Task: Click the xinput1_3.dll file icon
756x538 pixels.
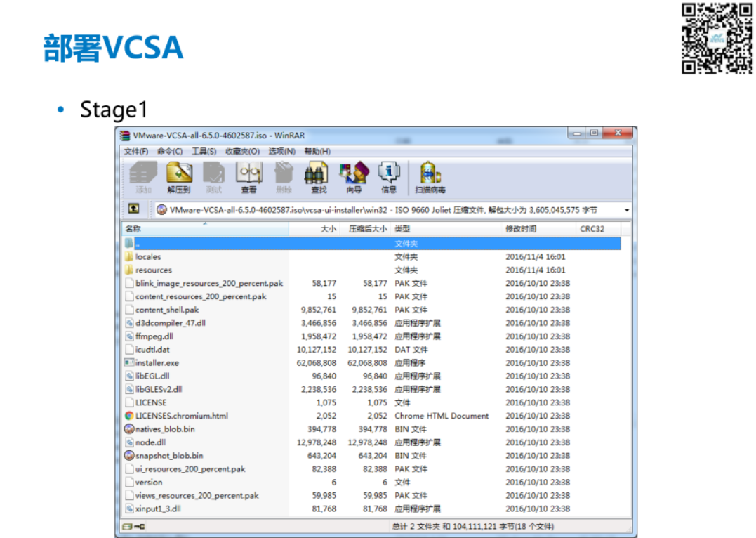Action: point(129,508)
